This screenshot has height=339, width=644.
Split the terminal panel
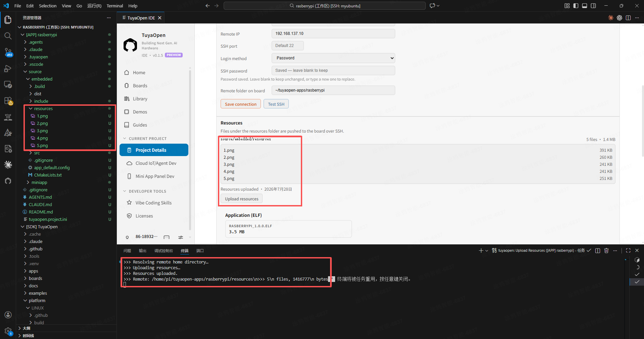tap(598, 250)
